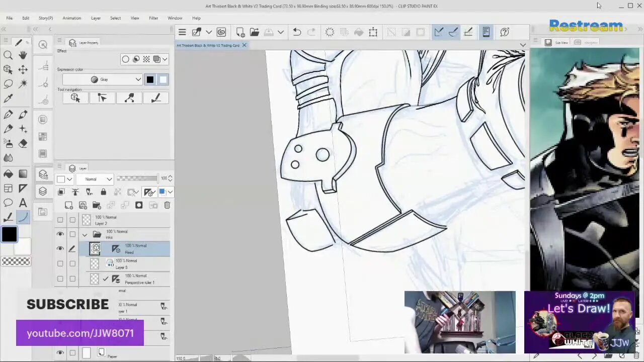Click Undo in command bar
This screenshot has width=644, height=362.
coord(297,32)
